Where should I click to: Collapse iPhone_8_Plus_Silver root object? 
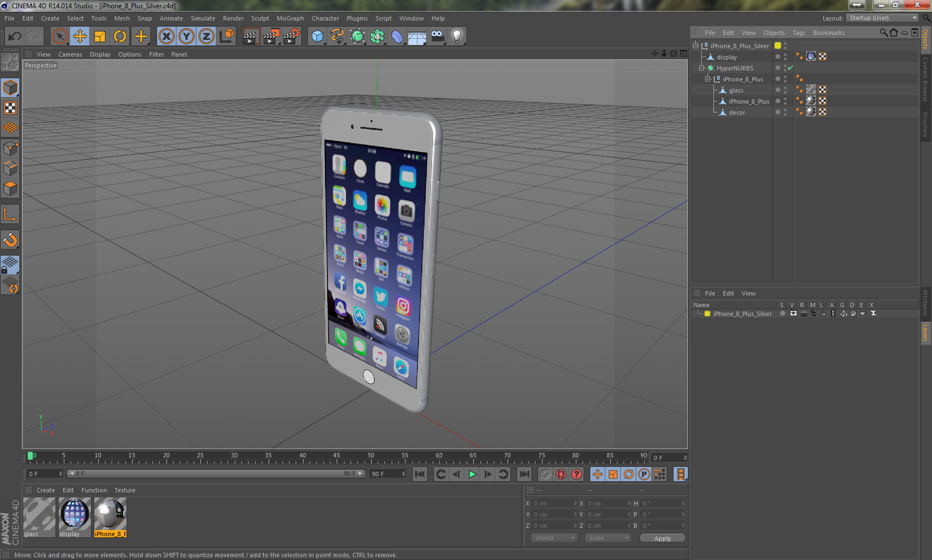click(x=695, y=45)
